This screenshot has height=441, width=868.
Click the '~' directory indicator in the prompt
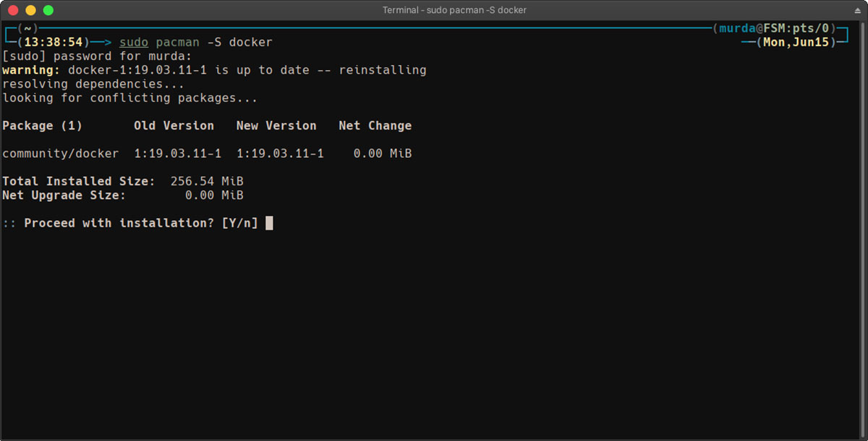(x=27, y=29)
